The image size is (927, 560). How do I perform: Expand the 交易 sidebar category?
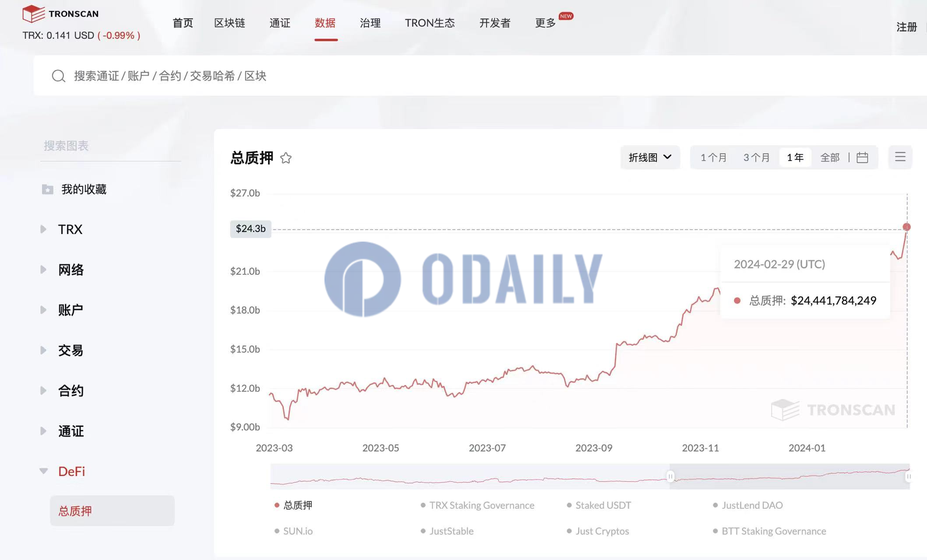click(x=61, y=350)
